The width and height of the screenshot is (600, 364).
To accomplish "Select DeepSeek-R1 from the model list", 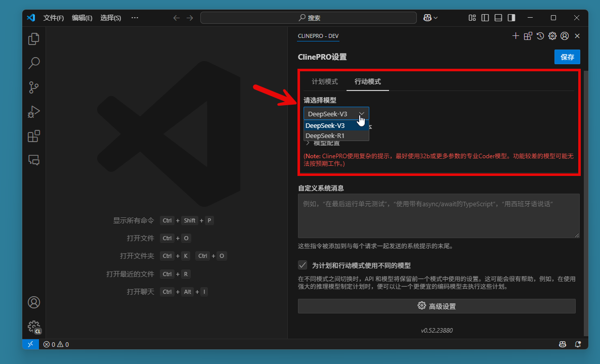I will [325, 135].
